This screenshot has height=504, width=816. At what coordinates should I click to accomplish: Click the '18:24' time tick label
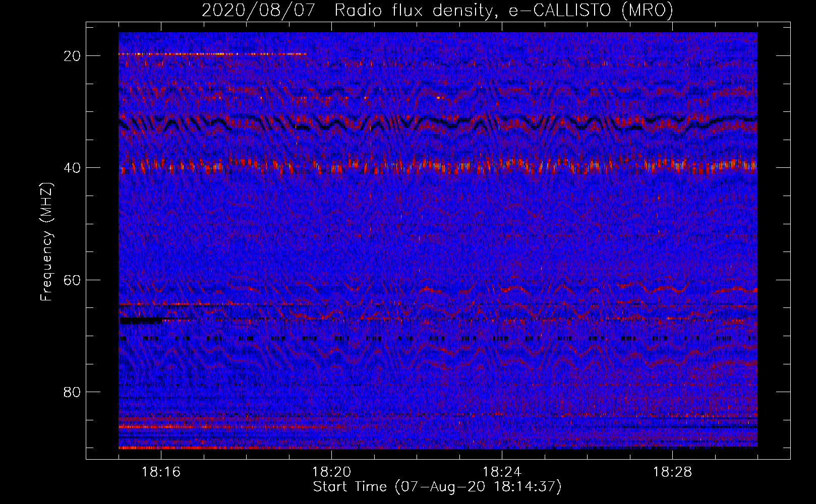(502, 472)
